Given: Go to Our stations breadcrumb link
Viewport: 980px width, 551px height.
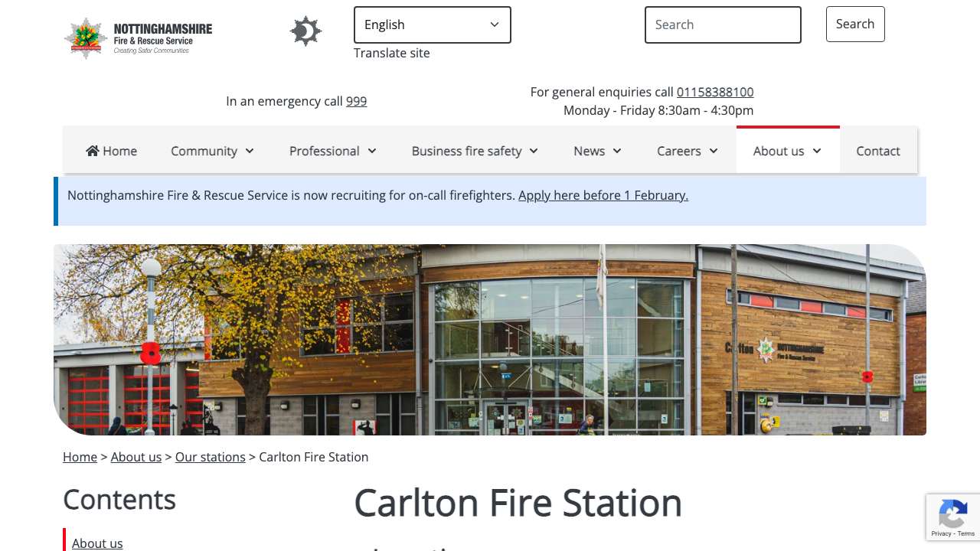Looking at the screenshot, I should pos(211,457).
